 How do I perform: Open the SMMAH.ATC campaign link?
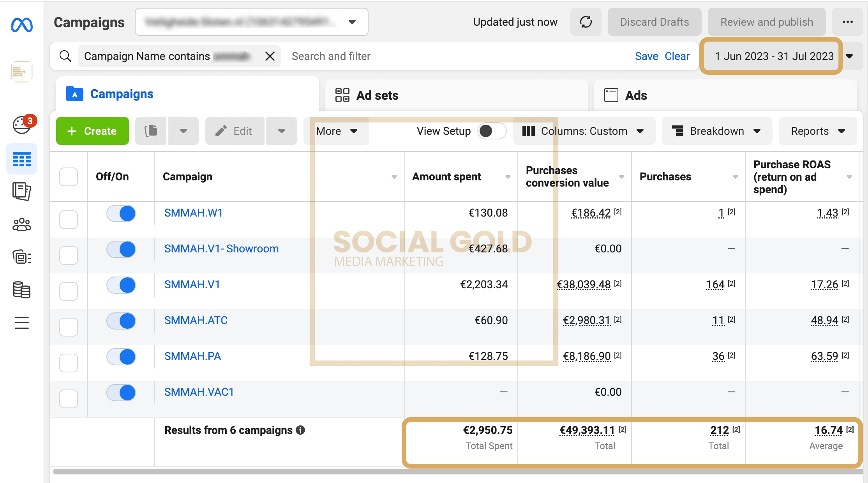point(196,320)
